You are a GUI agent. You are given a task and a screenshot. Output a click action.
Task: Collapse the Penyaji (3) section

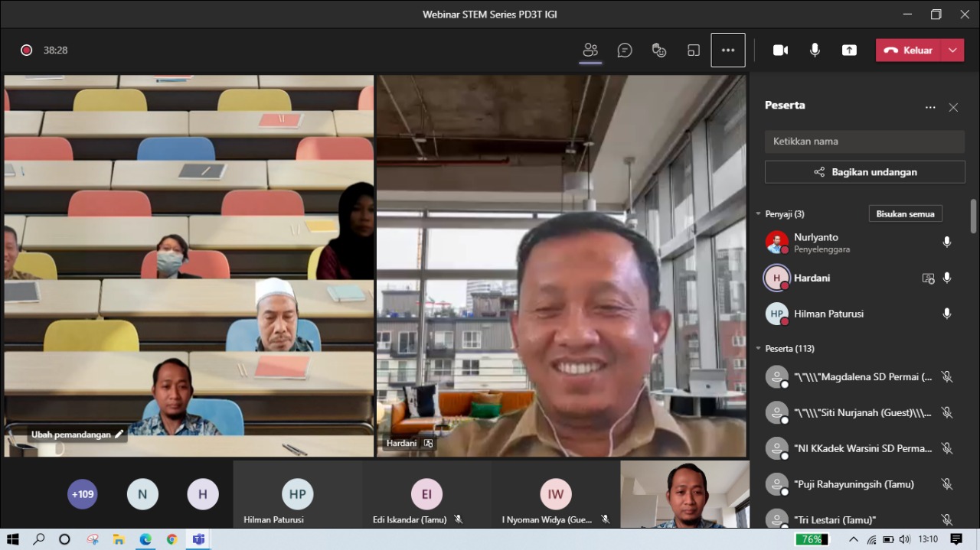pos(759,214)
